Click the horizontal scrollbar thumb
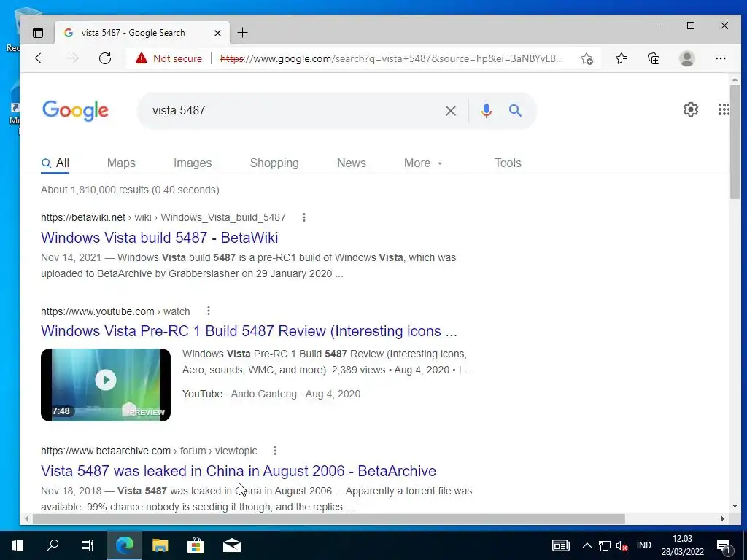 click(x=329, y=518)
